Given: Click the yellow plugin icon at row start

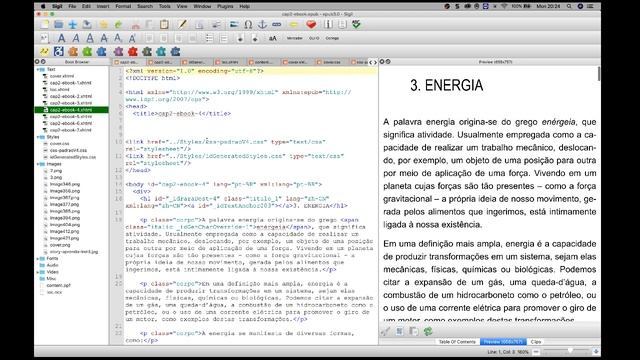Looking at the screenshot, I should point(44,51).
